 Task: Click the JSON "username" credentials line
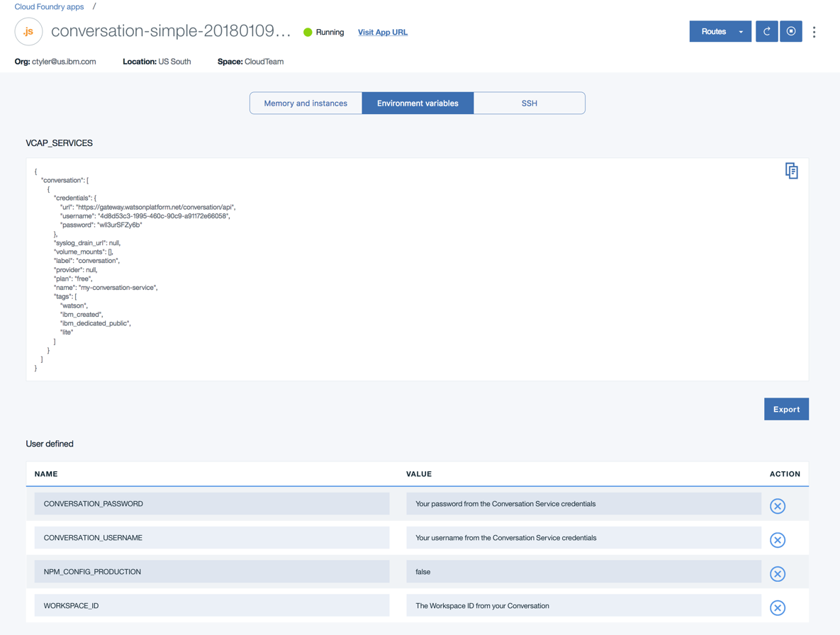point(145,215)
